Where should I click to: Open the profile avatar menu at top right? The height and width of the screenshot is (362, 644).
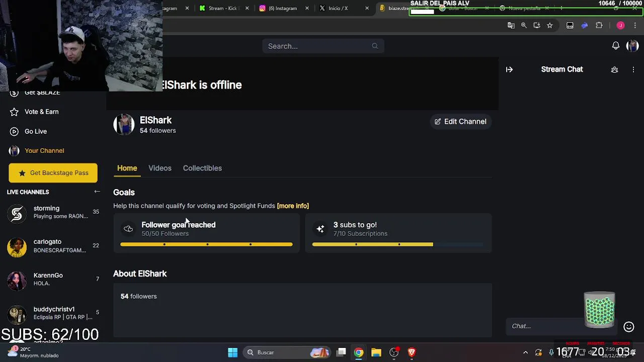(x=632, y=46)
